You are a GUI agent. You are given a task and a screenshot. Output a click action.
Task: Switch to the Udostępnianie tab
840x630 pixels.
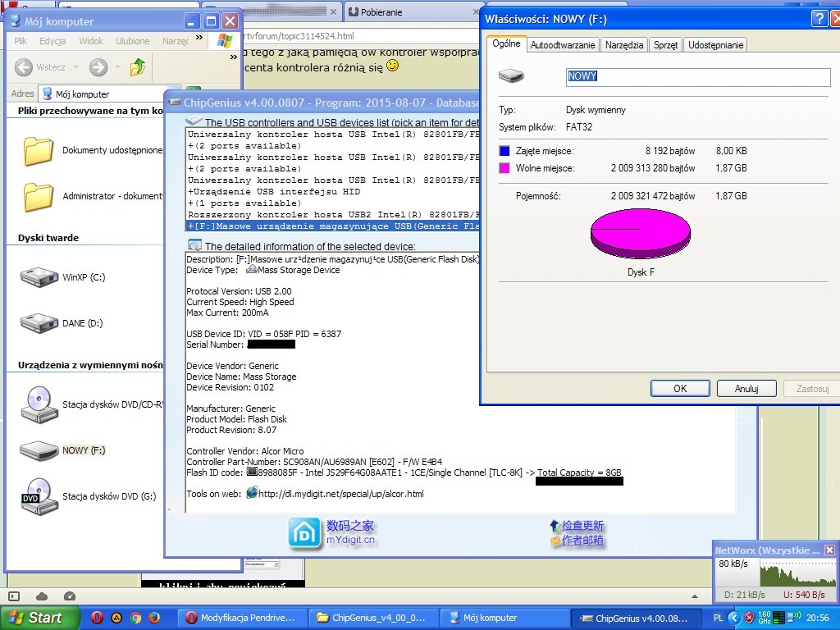[x=715, y=45]
